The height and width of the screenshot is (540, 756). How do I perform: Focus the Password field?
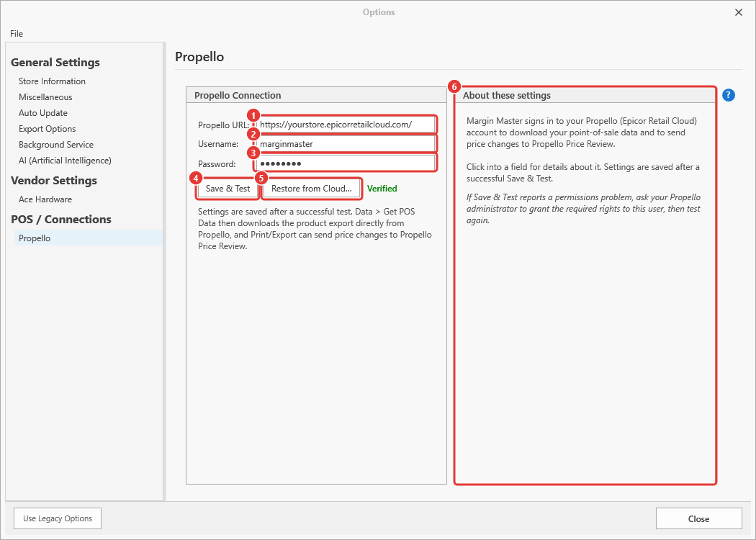pos(346,163)
